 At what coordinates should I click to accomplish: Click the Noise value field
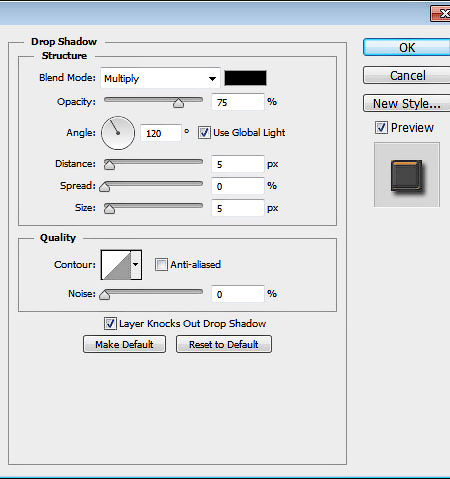click(x=238, y=294)
